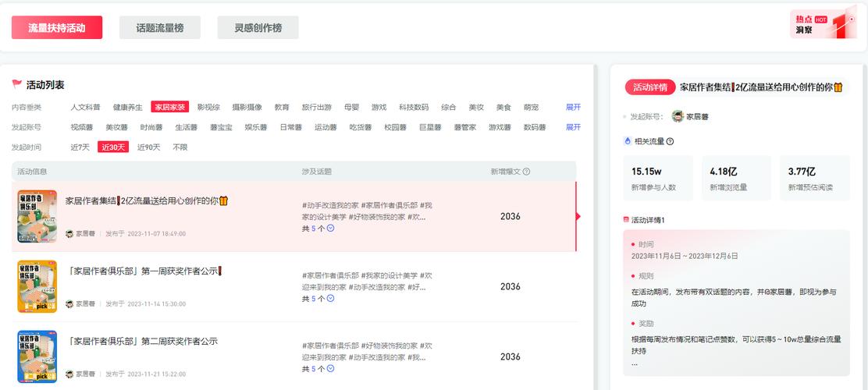
Task: Click the red arrow marker on the selected row
Action: click(x=578, y=217)
